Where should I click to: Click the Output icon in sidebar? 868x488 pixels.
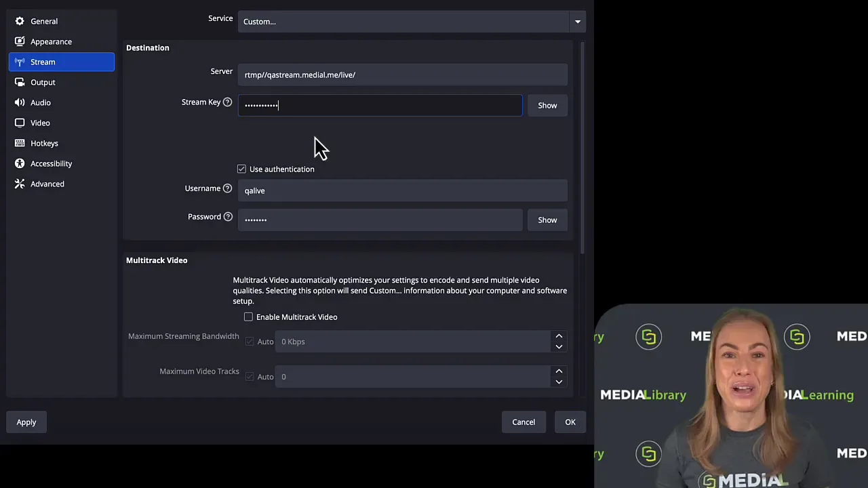pos(20,82)
